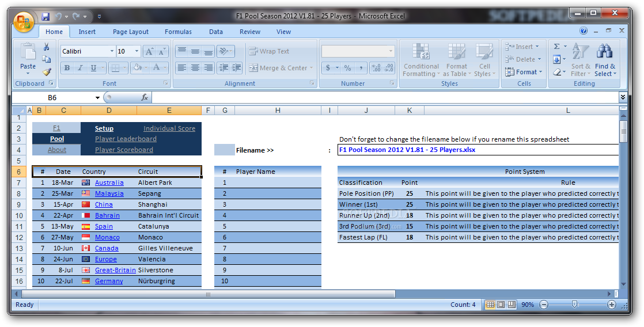Open the Formulas tab
The height and width of the screenshot is (327, 644).
[x=178, y=32]
